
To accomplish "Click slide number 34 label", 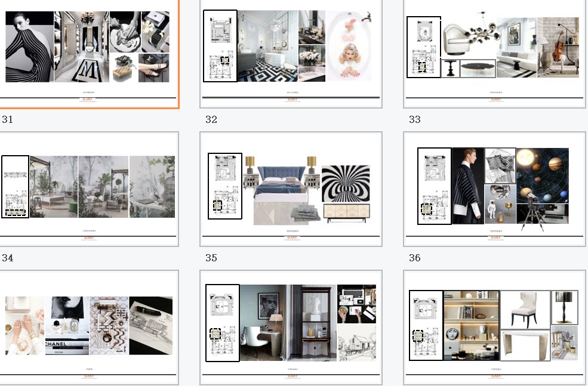I will [x=8, y=258].
